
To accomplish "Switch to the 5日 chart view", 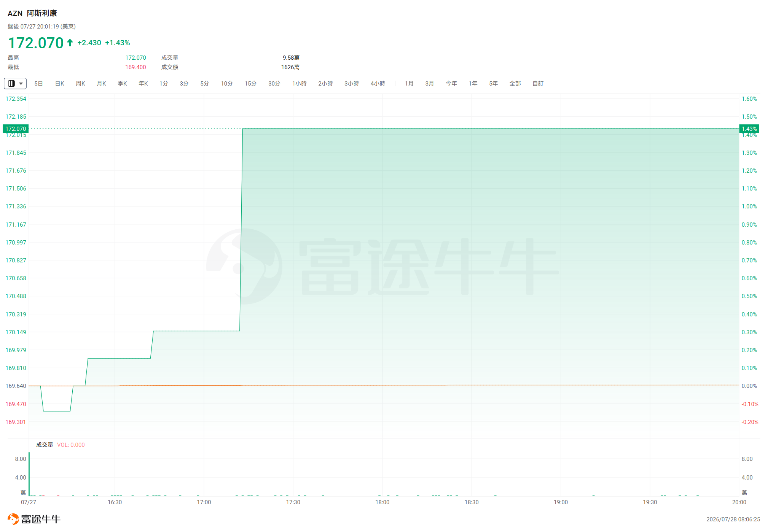I will click(x=38, y=83).
